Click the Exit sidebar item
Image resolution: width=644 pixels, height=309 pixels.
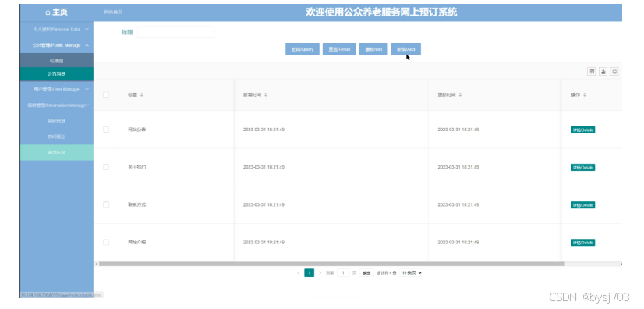coord(57,152)
